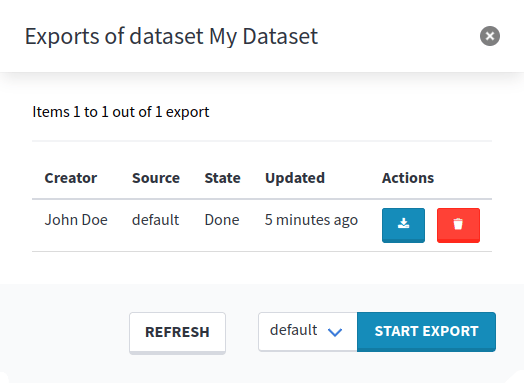Viewport: 524px width, 383px height.
Task: Click the Exports of dataset My Dataset title
Action: 171,36
